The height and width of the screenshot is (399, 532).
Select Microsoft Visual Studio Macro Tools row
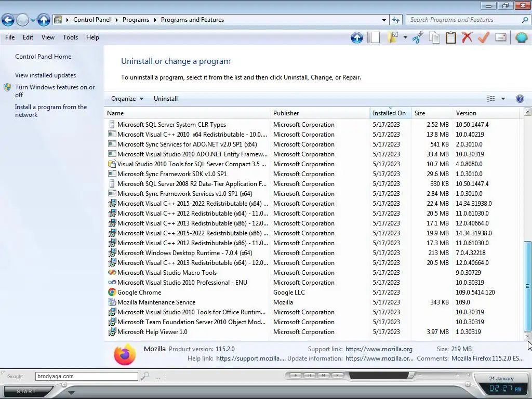(x=313, y=273)
